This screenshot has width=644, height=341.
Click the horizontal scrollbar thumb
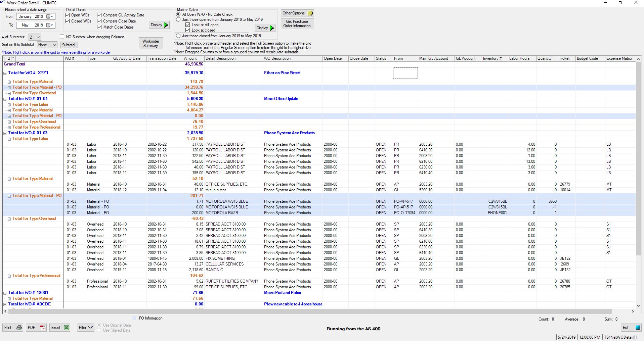pyautogui.click(x=310, y=311)
